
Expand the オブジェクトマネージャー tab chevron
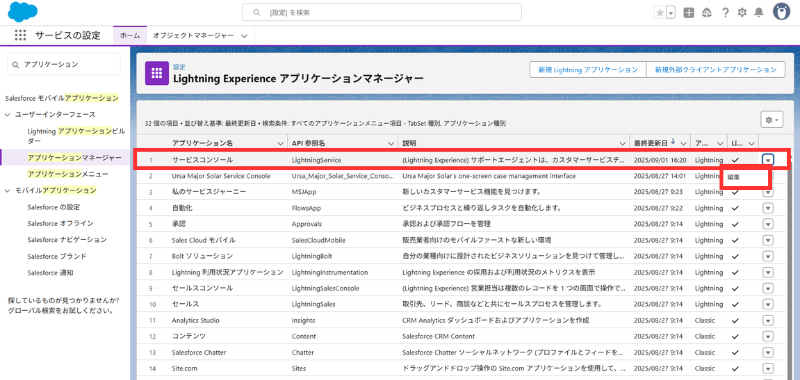tap(244, 36)
